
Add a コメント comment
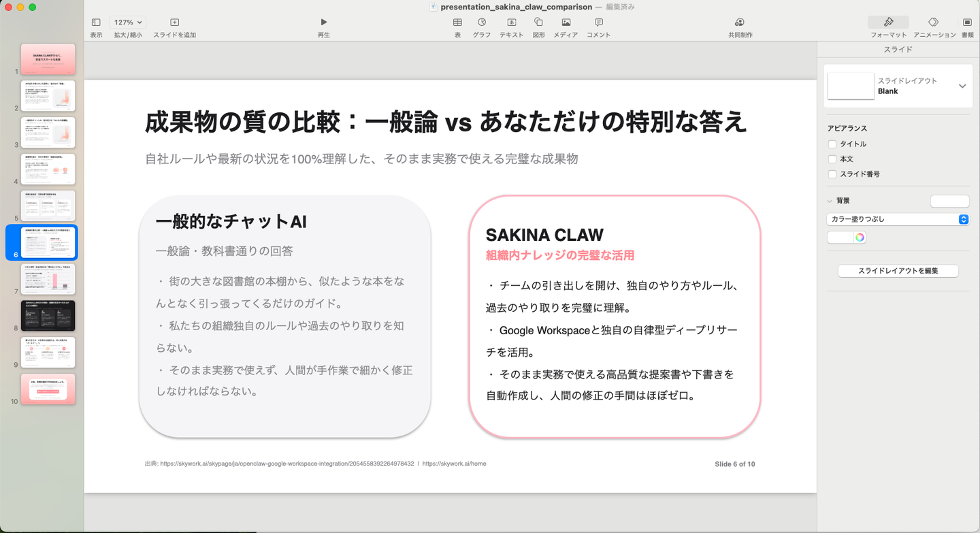click(x=598, y=22)
